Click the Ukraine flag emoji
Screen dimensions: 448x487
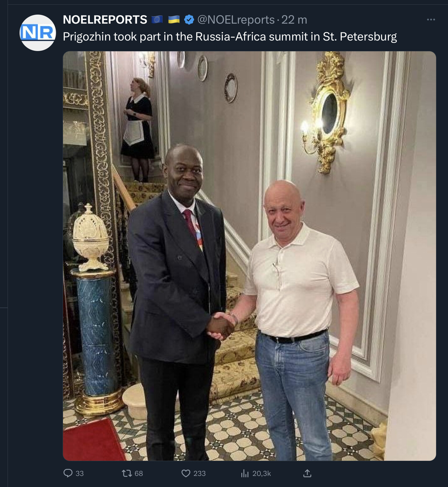pyautogui.click(x=174, y=20)
